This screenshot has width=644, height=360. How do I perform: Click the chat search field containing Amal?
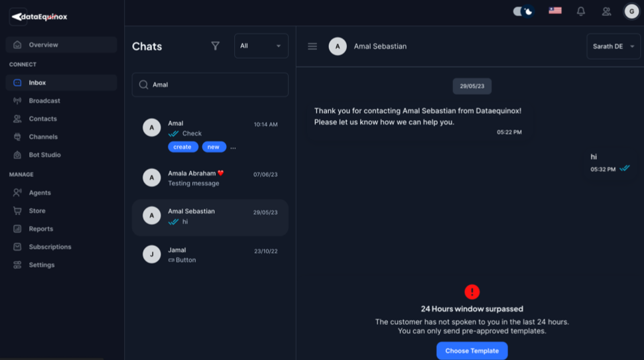click(x=216, y=85)
